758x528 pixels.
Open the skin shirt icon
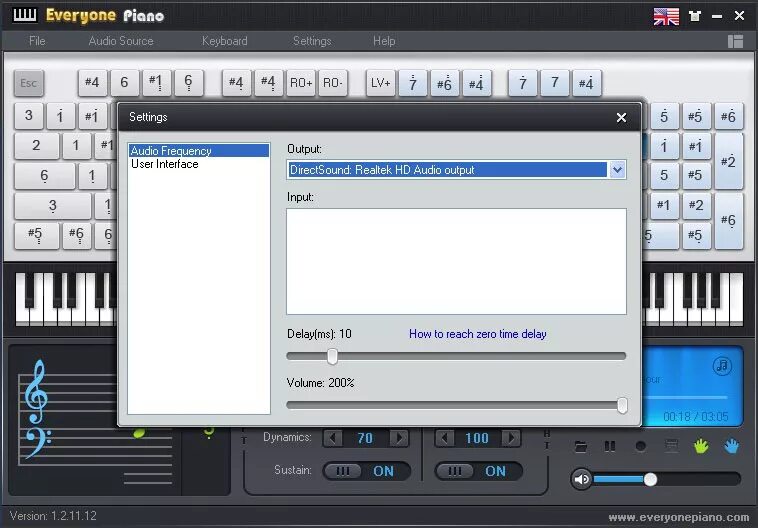pos(695,16)
